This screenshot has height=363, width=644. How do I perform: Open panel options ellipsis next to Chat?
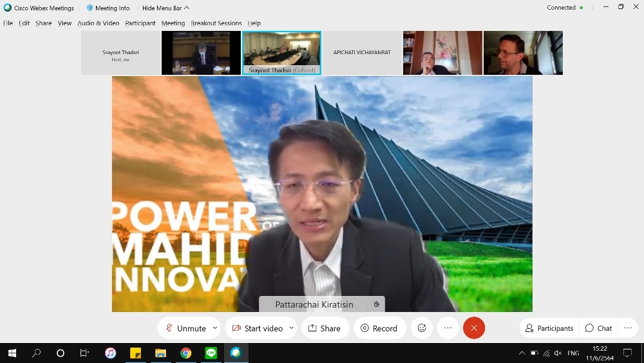coord(628,328)
